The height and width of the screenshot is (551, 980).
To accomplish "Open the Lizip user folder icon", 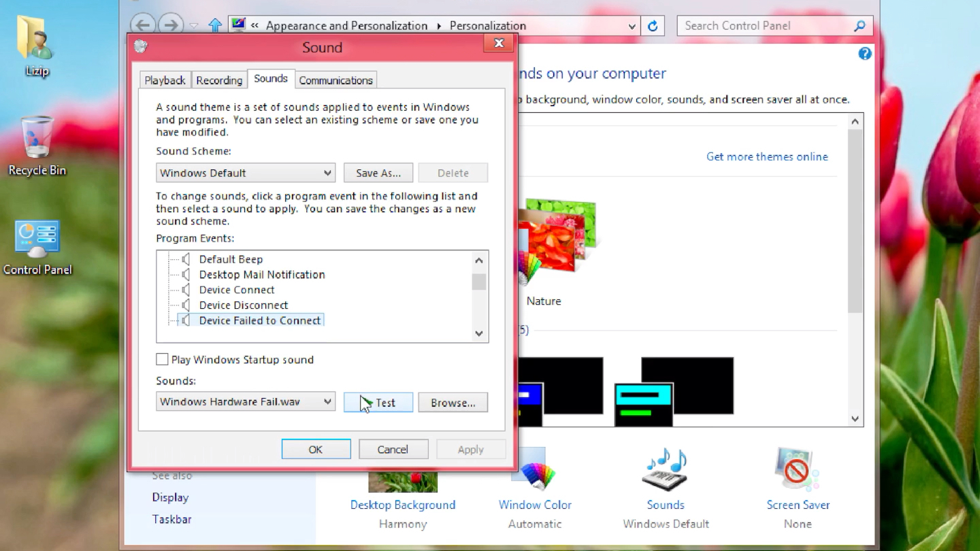I will pos(36,38).
